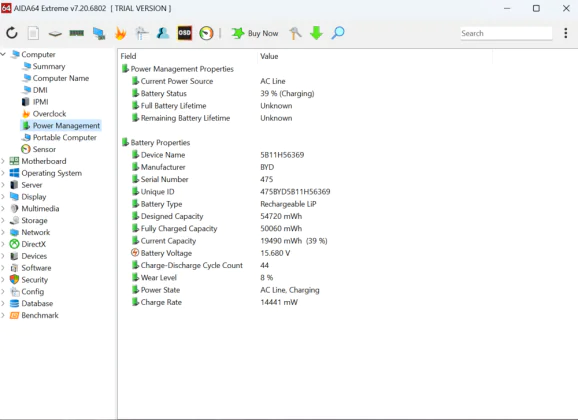Open the DMI tree item
This screenshot has height=420, width=578.
pyautogui.click(x=35, y=90)
